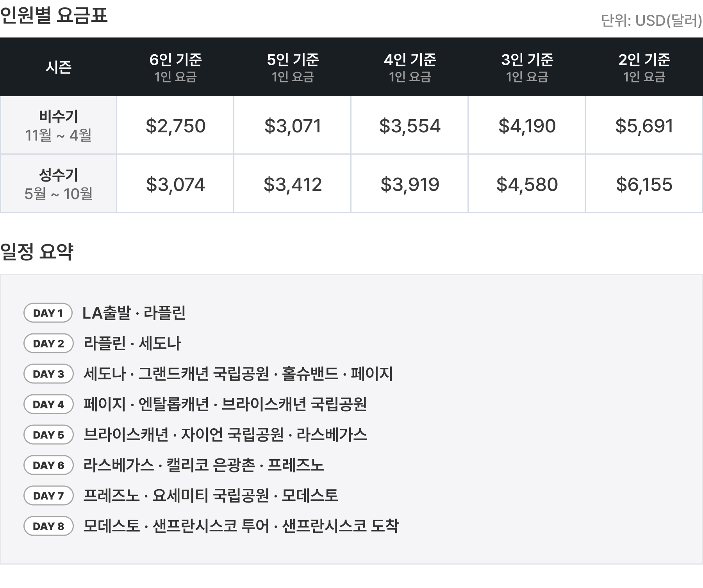The image size is (703, 588).
Task: Select the DAY 8 badge
Action: tap(48, 526)
